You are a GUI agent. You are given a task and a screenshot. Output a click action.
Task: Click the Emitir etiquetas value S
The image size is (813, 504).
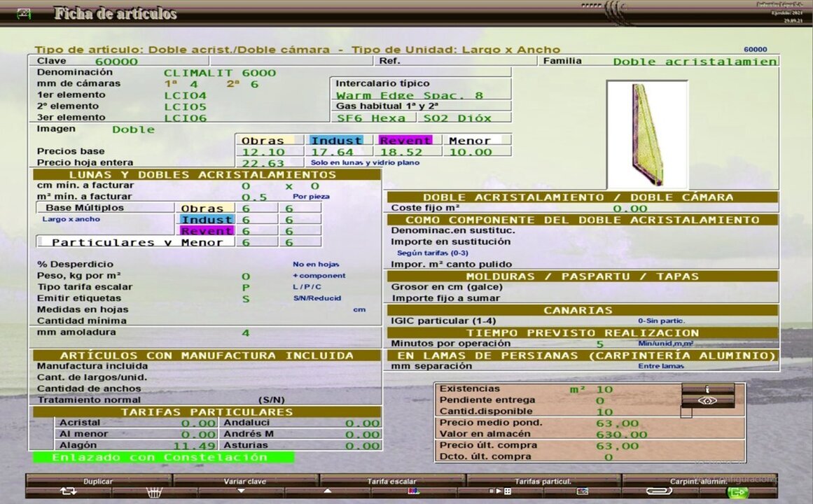pos(246,299)
